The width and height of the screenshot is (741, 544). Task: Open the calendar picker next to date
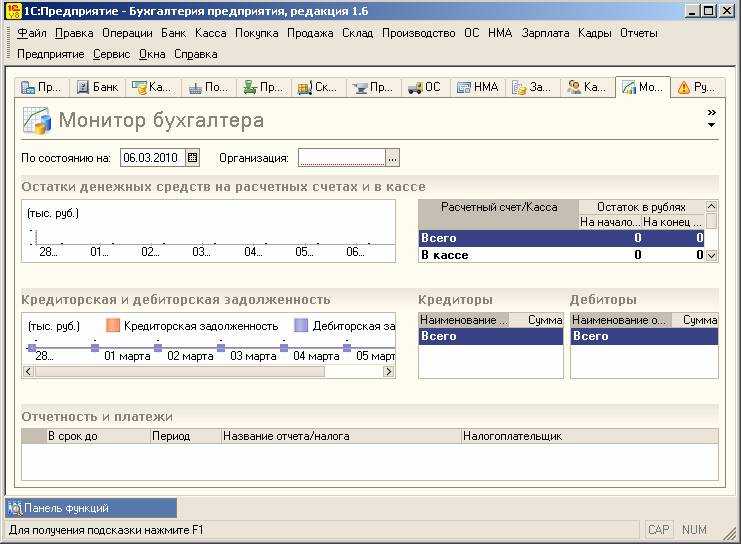tap(192, 158)
